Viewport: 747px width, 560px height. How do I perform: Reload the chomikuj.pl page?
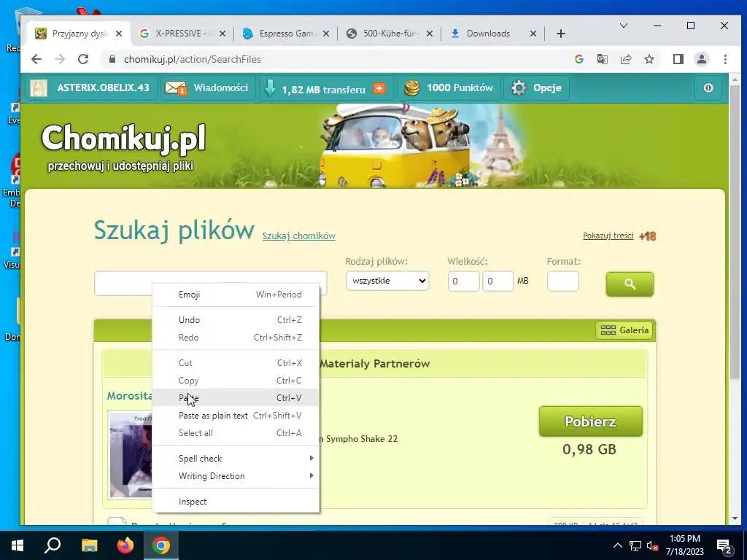point(83,59)
